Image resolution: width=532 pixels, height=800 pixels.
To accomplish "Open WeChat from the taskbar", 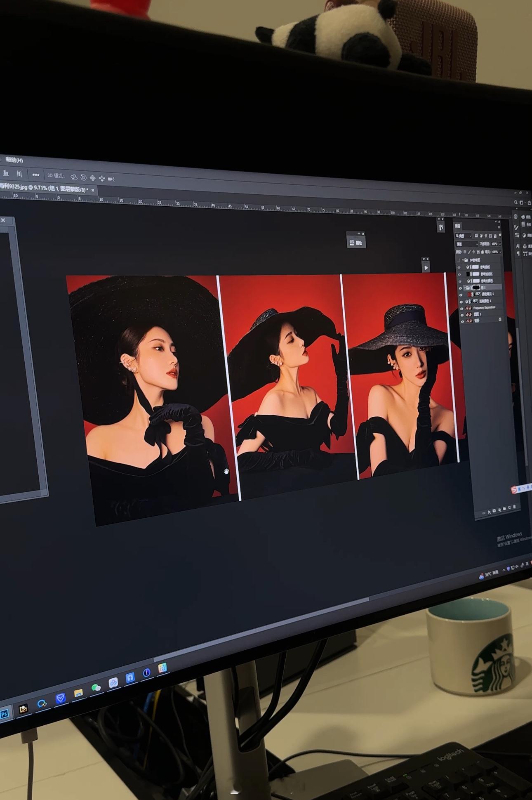I will coord(96,688).
